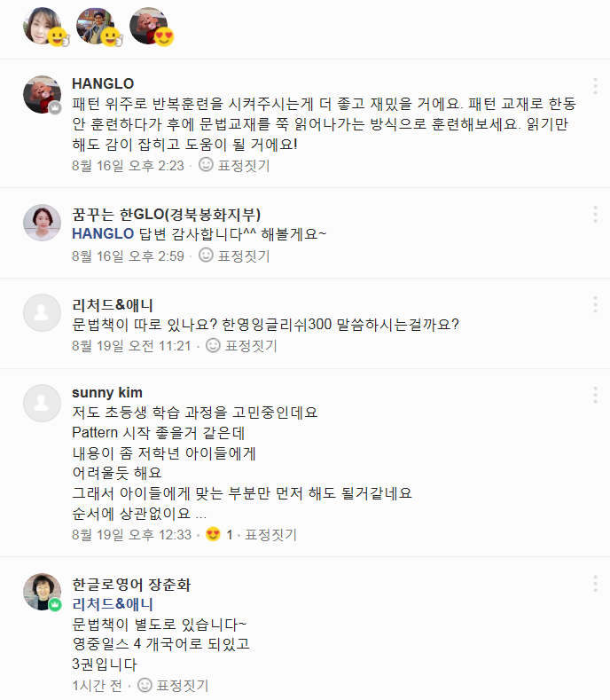Open 꿈꾸는 한GLO's profile avatar

tap(42, 223)
